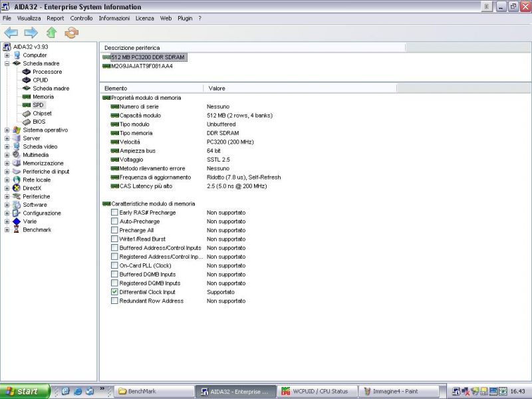Click the Rete locale globe icon
The height and width of the screenshot is (399, 532).
tap(17, 180)
